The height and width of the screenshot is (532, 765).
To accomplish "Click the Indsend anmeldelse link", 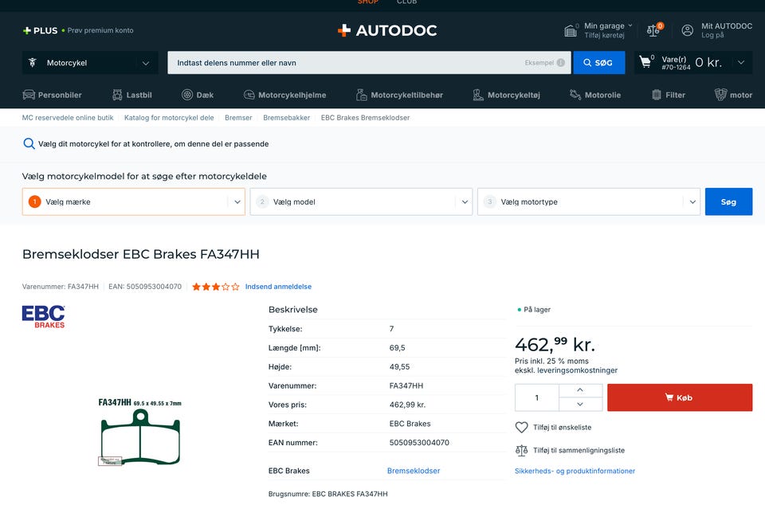I will click(x=278, y=287).
